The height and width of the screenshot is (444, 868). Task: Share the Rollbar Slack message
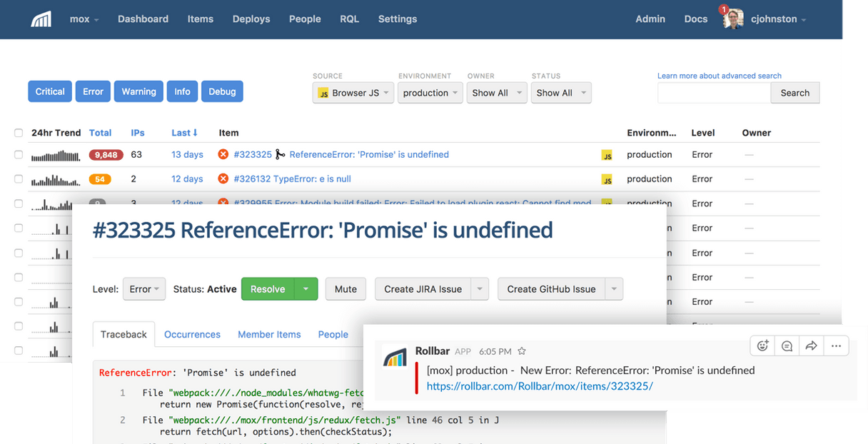(811, 346)
